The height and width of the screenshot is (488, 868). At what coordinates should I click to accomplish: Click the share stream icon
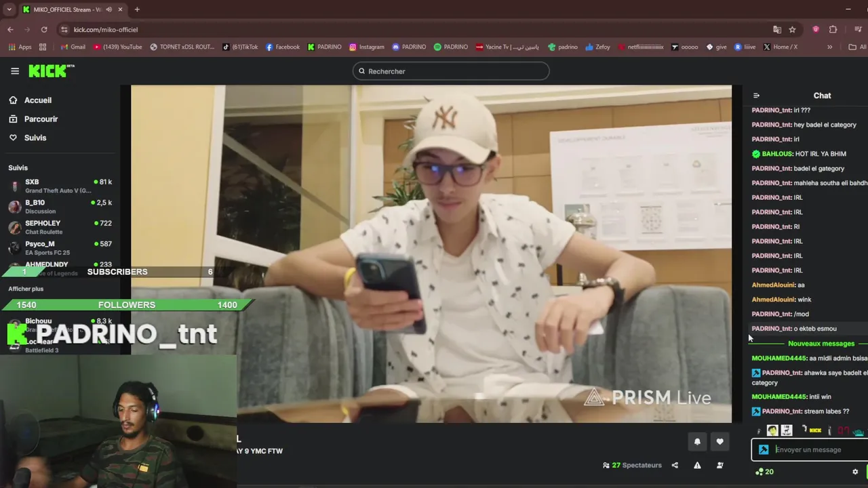click(x=675, y=466)
